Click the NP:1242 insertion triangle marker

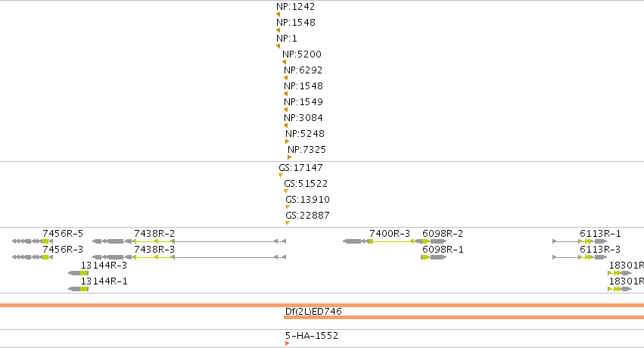point(278,14)
